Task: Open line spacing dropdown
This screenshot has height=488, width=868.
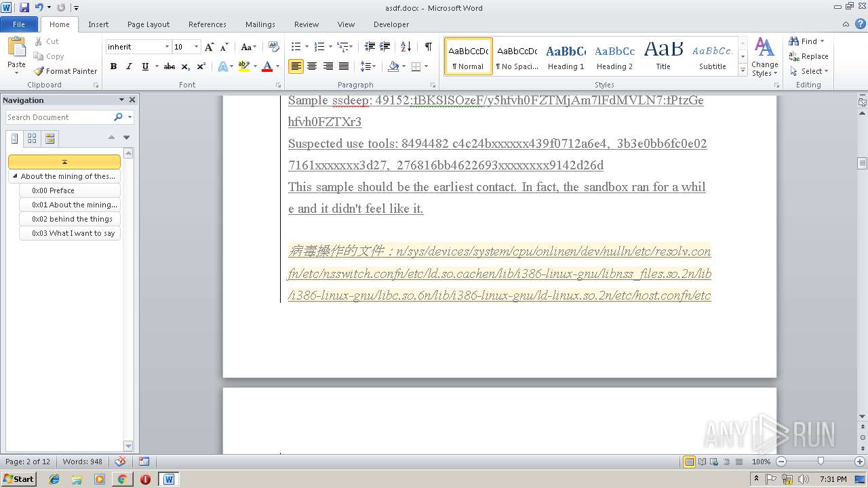Action: tap(368, 66)
